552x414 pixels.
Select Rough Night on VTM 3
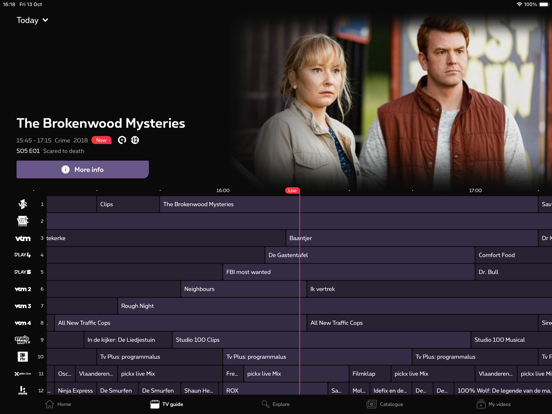[335, 306]
